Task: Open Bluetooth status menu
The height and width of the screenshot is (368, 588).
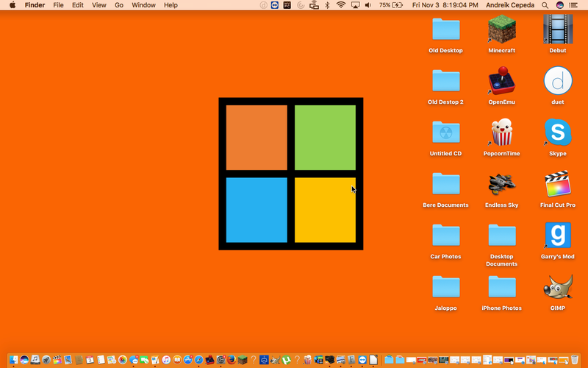Action: pos(327,5)
